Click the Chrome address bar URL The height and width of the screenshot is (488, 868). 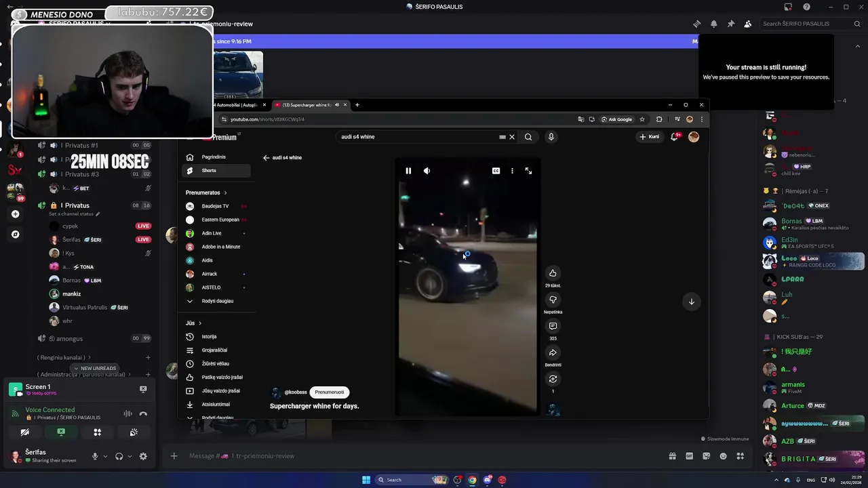pyautogui.click(x=267, y=119)
